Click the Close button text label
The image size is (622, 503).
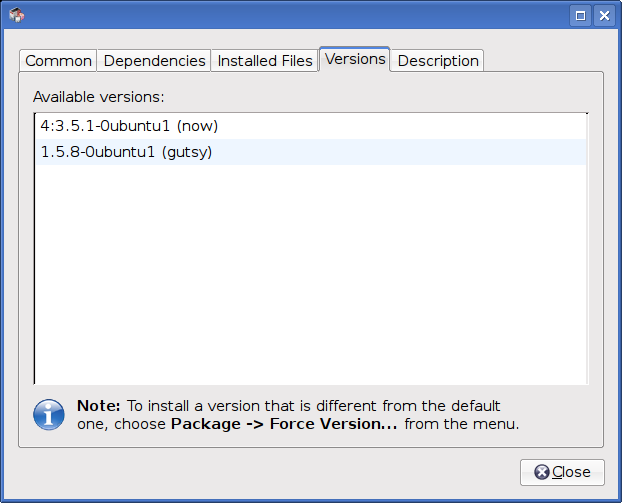571,472
